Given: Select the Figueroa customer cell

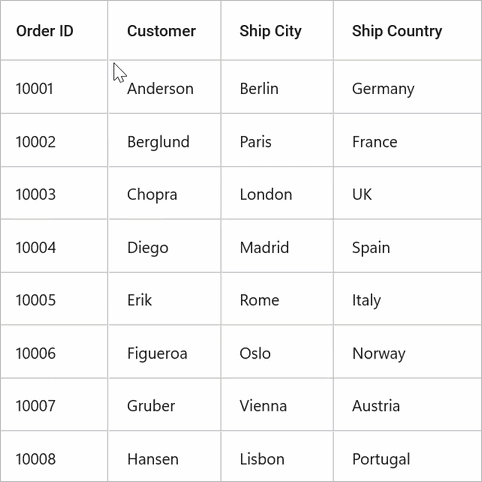Looking at the screenshot, I should (x=164, y=351).
